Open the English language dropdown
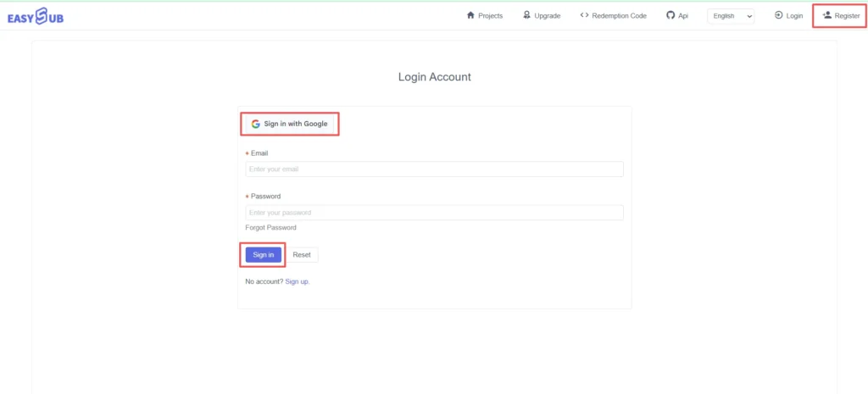Screen dimensions: 868x394 pos(731,16)
